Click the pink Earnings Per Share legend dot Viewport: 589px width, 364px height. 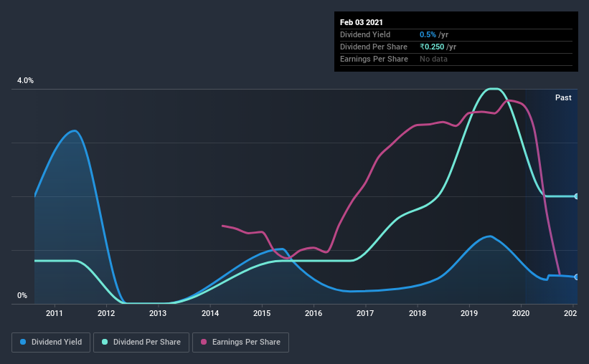[204, 342]
